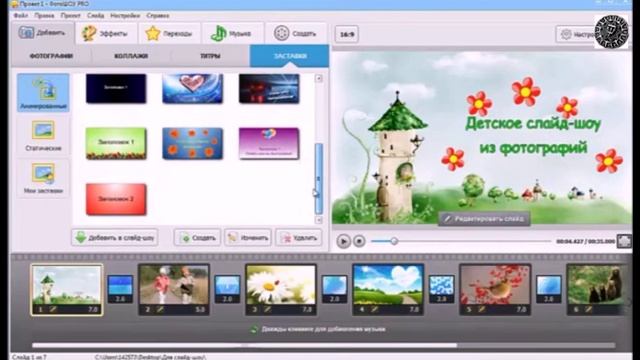
Task: Select the Титры sub-tab
Action: click(x=210, y=56)
